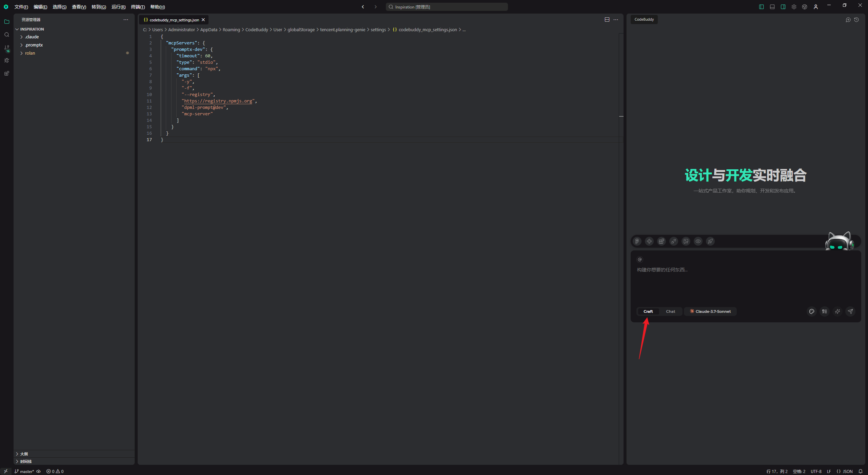Click the CodeBuddy robot cat mascot
The height and width of the screenshot is (475, 868).
click(x=840, y=241)
